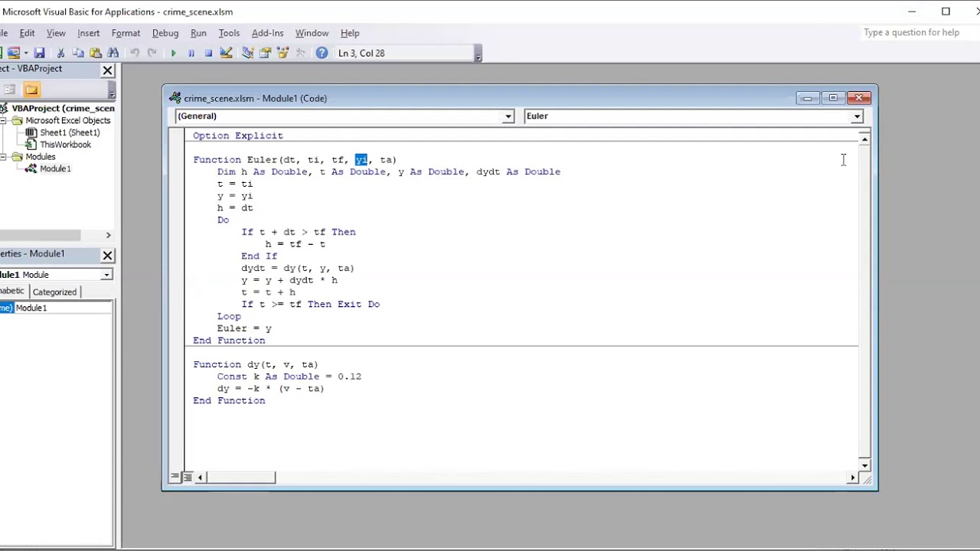Click Project panel horizontal scrollbar right arrow
980x551 pixels.
coord(108,235)
